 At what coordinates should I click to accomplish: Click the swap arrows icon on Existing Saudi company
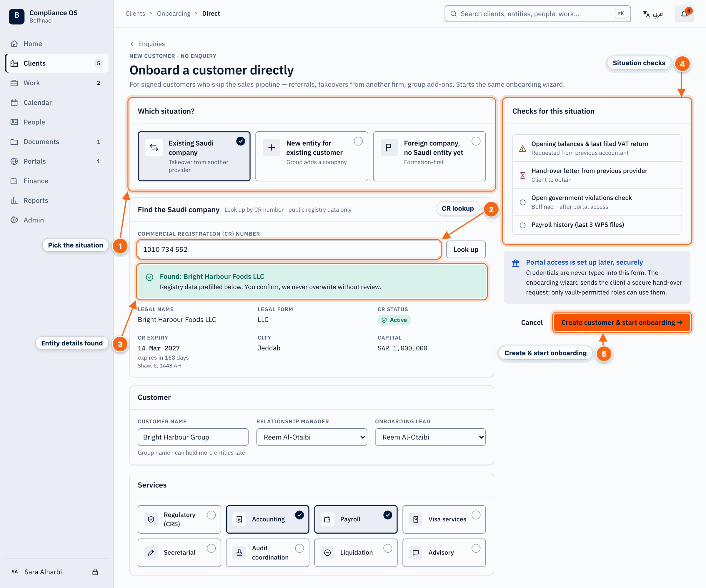(154, 148)
